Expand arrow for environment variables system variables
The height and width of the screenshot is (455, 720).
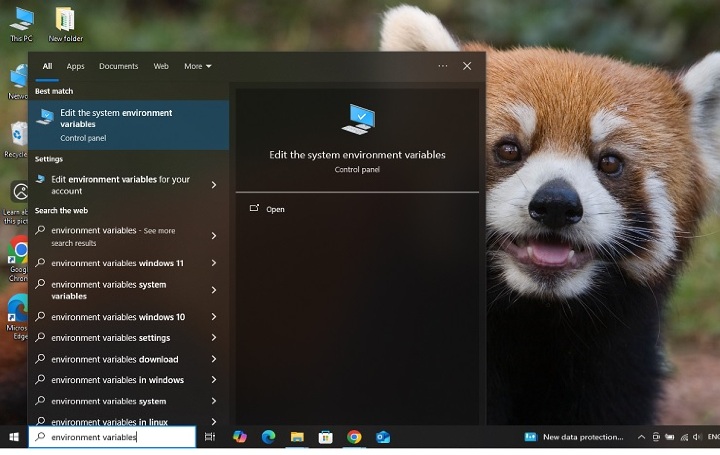[x=214, y=290]
